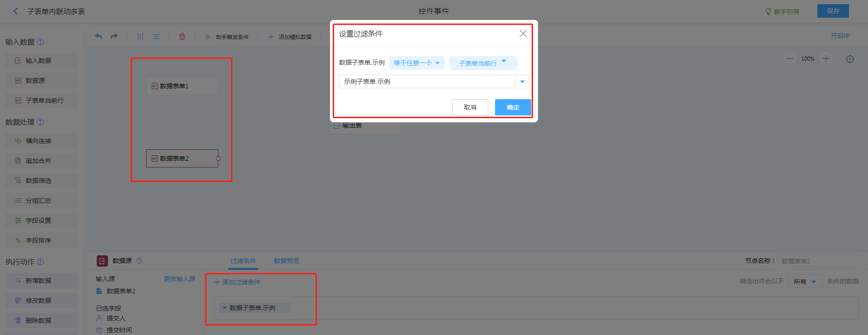Open the 子表单当前行 source dropdown
Image resolution: width=868 pixels, height=335 pixels.
(482, 63)
